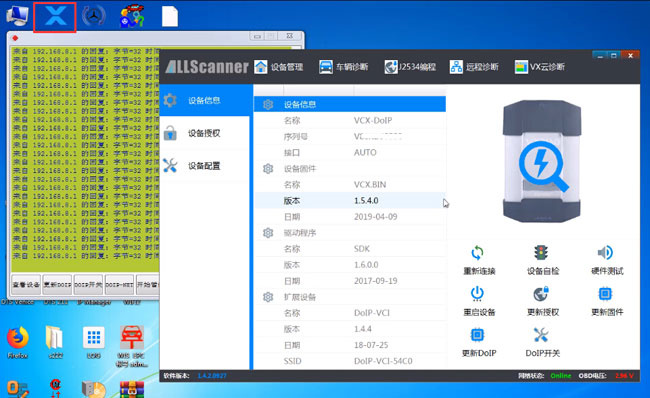Click the 18-07-25 date row

[x=349, y=345]
